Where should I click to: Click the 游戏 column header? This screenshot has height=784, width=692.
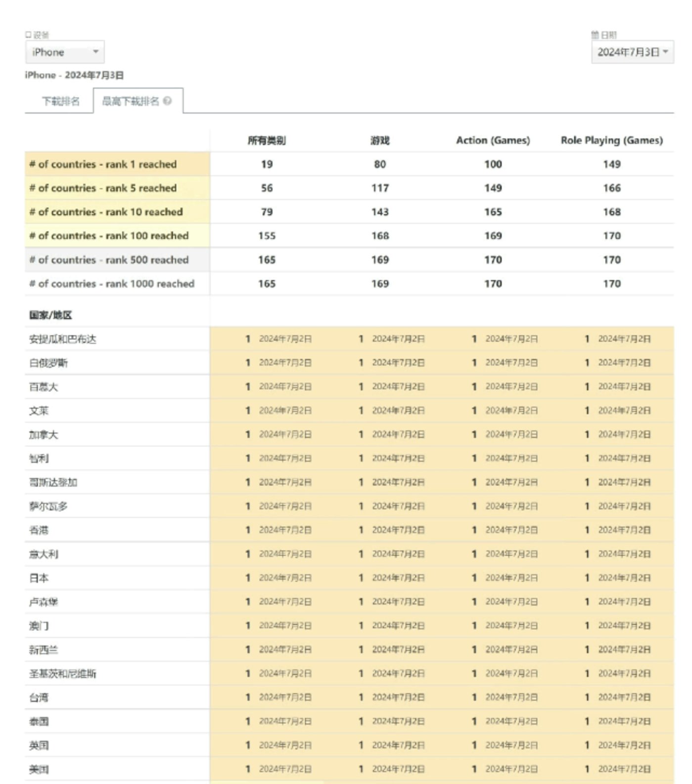click(x=380, y=140)
